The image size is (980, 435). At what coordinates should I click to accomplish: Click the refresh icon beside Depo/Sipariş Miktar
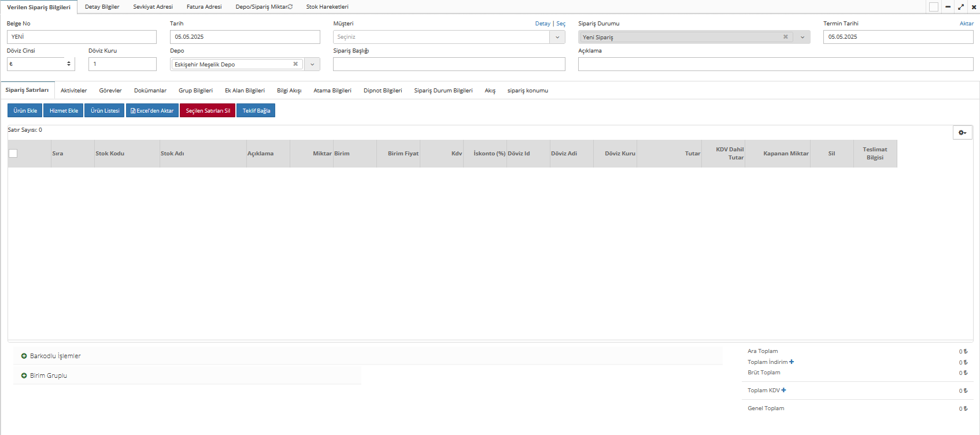coord(290,7)
